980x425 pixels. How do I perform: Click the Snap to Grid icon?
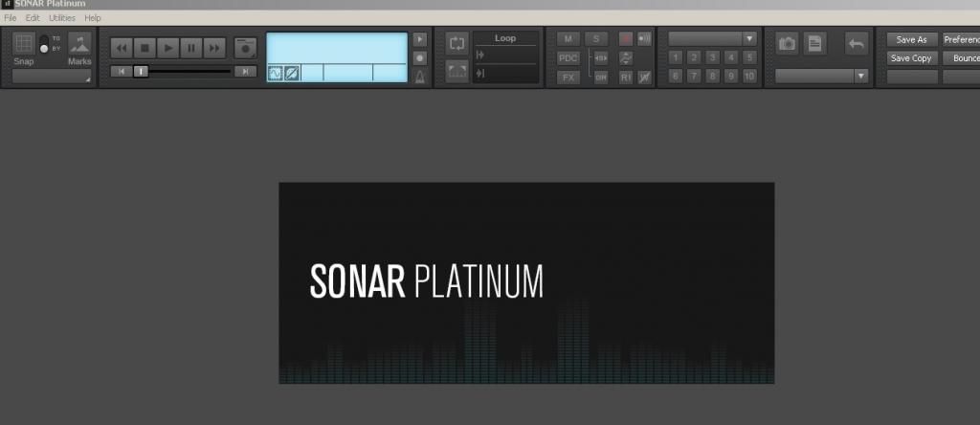click(x=24, y=43)
